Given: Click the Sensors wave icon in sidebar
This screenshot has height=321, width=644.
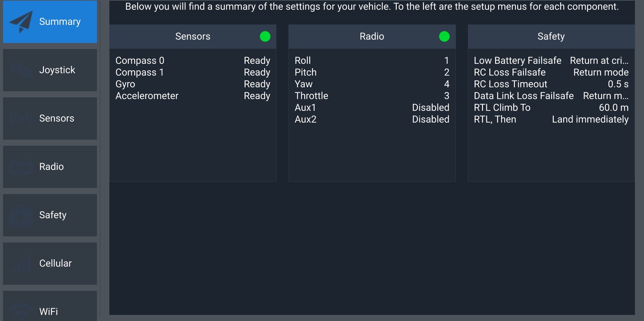Looking at the screenshot, I should pos(21,118).
